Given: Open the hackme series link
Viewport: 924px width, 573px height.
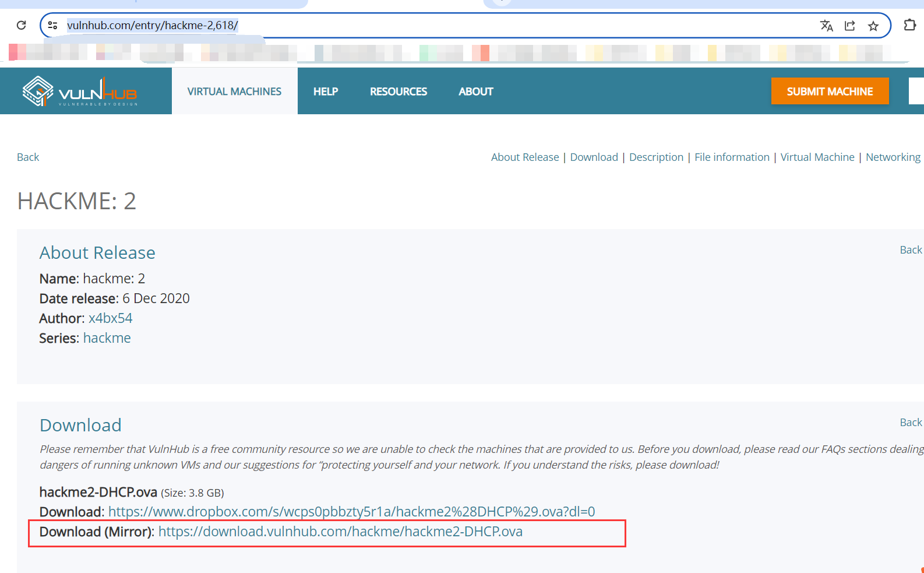Looking at the screenshot, I should point(107,338).
